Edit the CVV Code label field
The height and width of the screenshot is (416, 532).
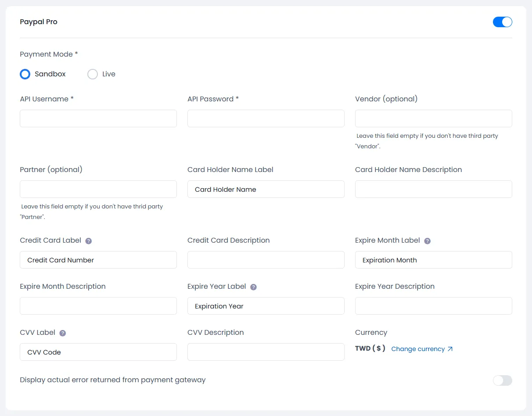tap(98, 352)
